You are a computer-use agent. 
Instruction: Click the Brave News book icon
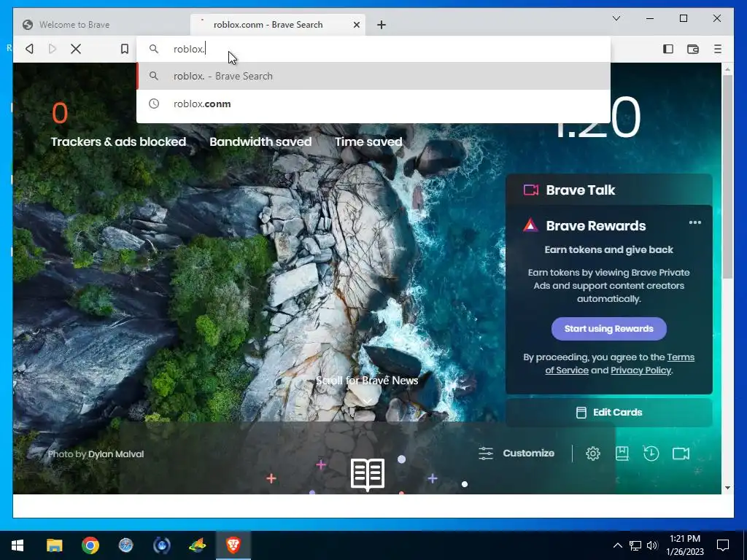(x=368, y=474)
